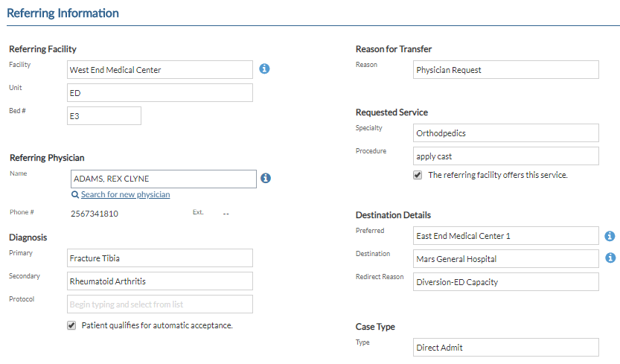
Task: Open Redirect Reason Diversion-ED Capacity field
Action: [505, 281]
